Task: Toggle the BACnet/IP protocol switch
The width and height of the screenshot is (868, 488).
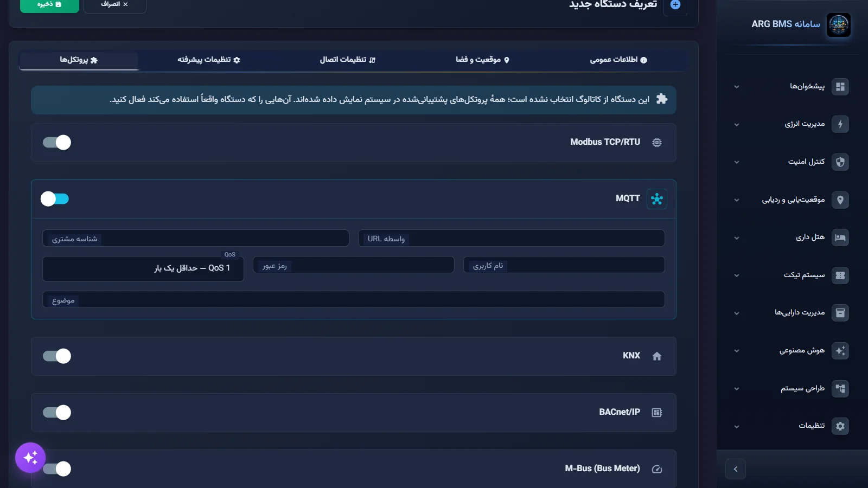Action: [x=57, y=413]
